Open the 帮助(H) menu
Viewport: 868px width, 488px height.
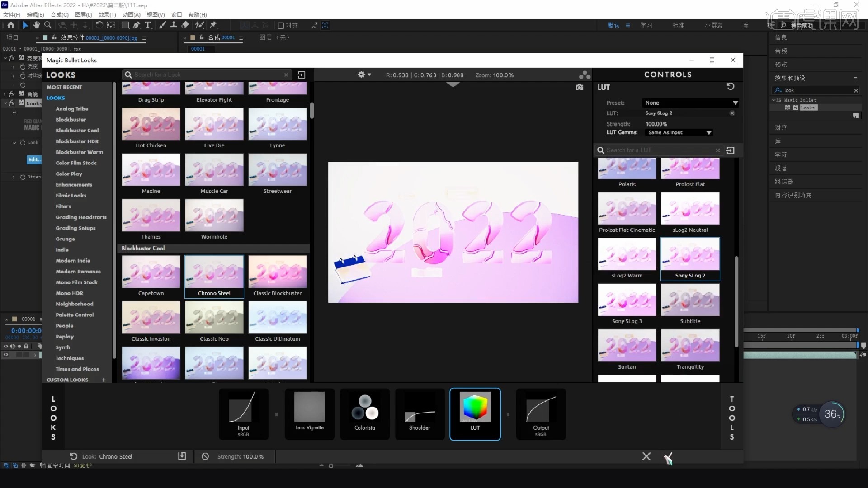[x=198, y=14]
